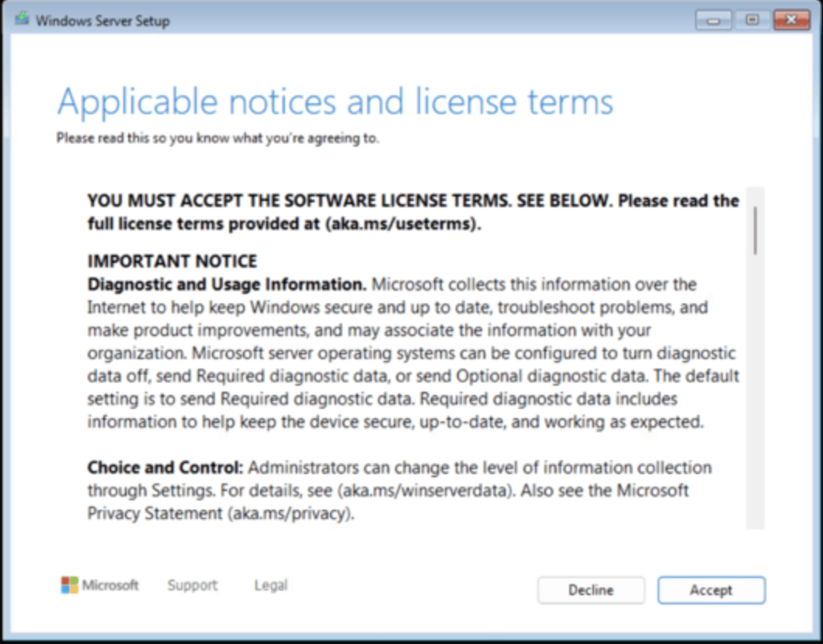This screenshot has height=644, width=823.
Task: Click the Windows Server Setup title icon
Action: [22, 20]
